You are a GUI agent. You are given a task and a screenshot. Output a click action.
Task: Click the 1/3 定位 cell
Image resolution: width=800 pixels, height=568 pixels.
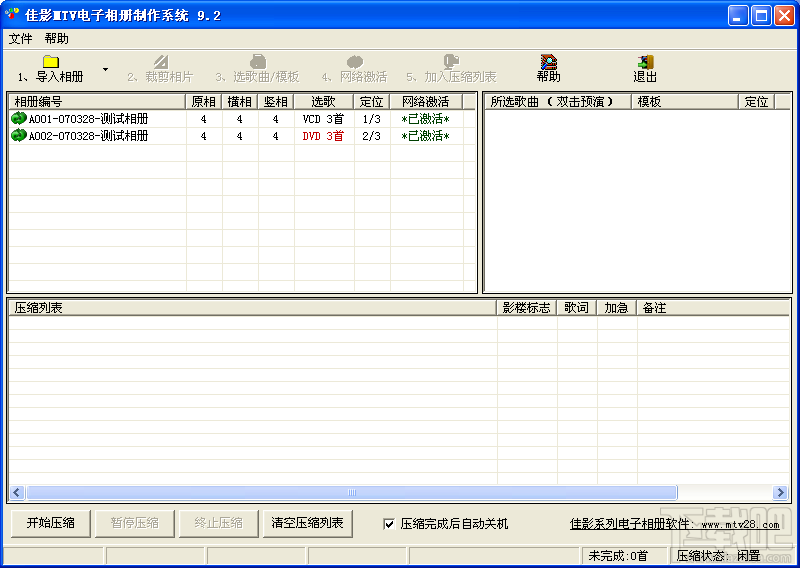(x=371, y=119)
